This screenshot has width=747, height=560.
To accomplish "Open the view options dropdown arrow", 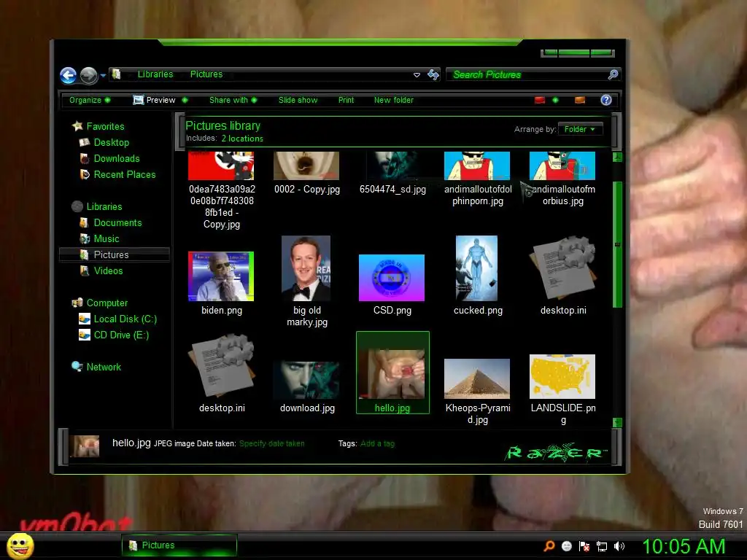I will click(x=555, y=100).
